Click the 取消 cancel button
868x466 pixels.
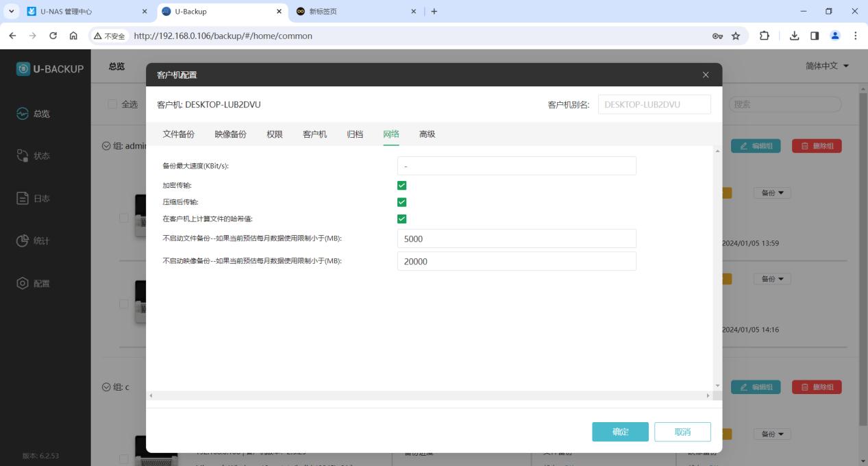coord(682,432)
